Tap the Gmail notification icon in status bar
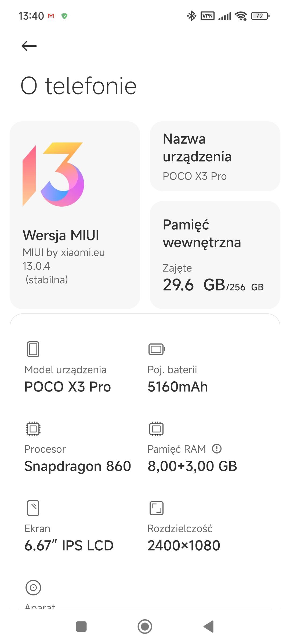Viewport: 290px width, 644px height. pyautogui.click(x=51, y=16)
